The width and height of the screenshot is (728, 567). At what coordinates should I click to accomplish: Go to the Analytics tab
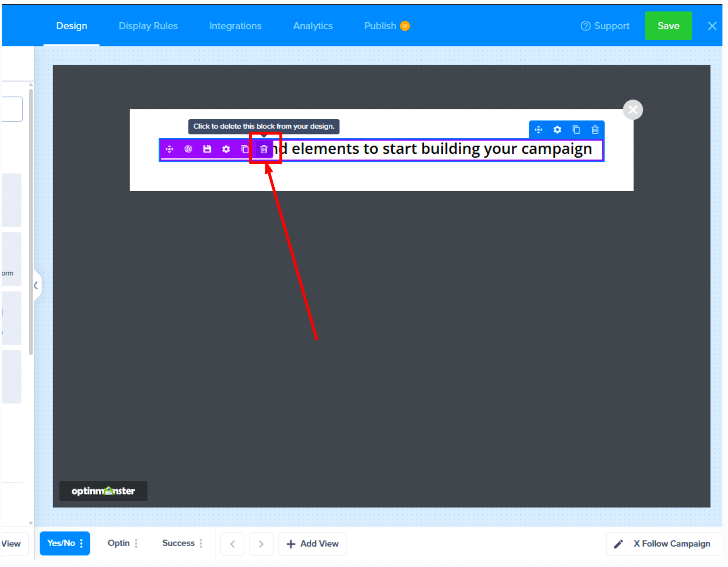click(x=313, y=26)
